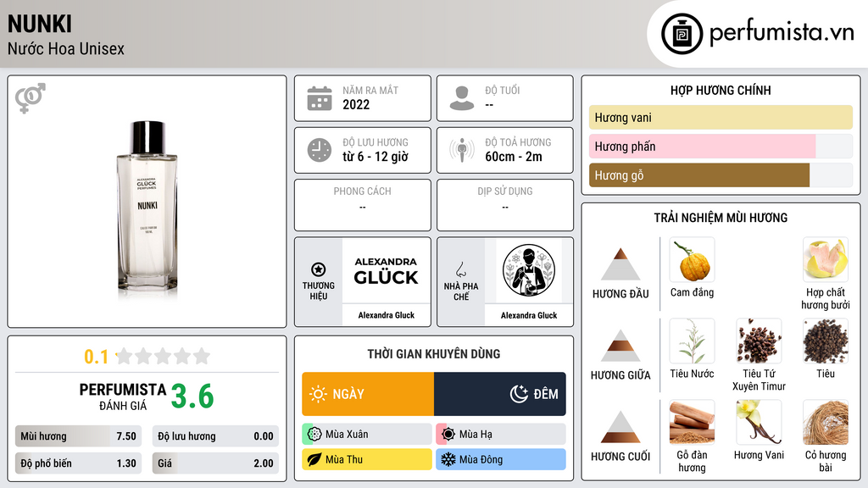The image size is (868, 488).
Task: Click the Alexandra Gluck brand name link
Action: (x=386, y=315)
